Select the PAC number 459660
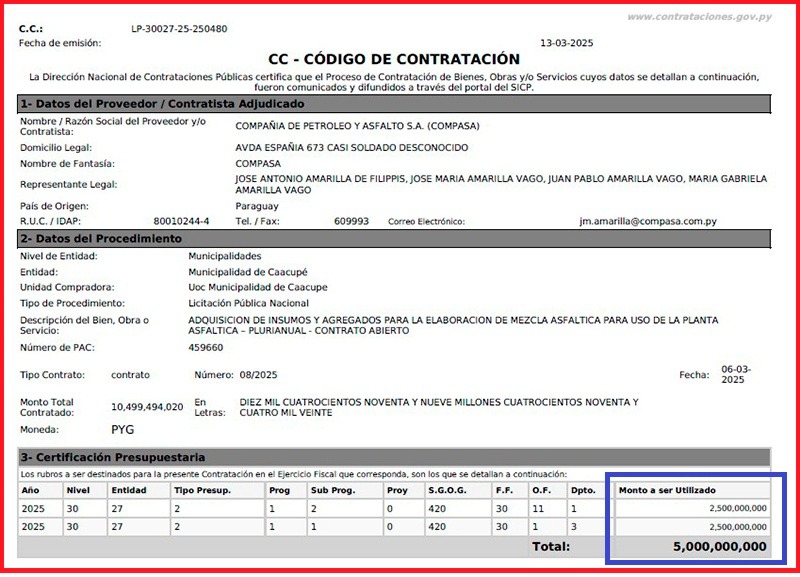 [206, 348]
